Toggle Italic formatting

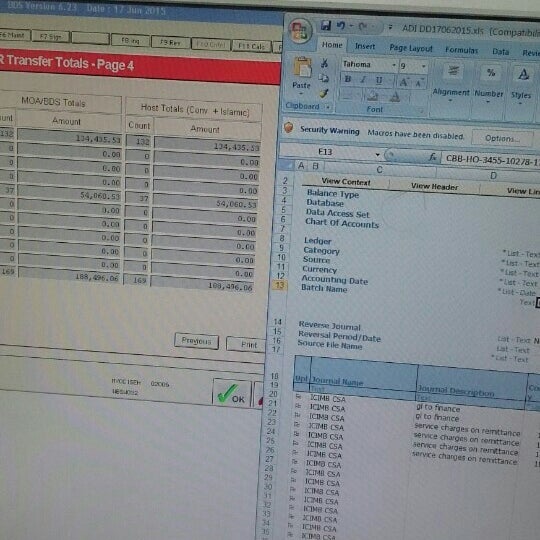(363, 80)
